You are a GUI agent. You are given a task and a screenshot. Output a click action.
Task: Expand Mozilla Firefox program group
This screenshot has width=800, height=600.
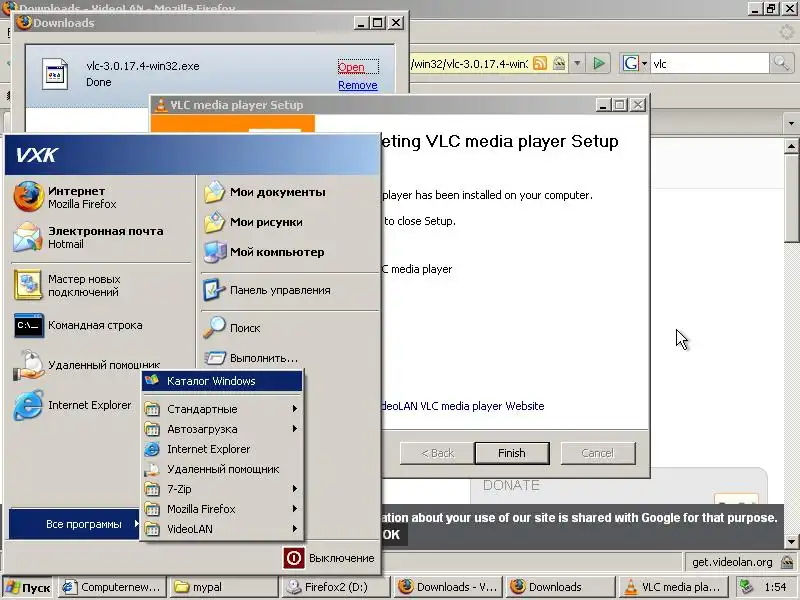222,509
